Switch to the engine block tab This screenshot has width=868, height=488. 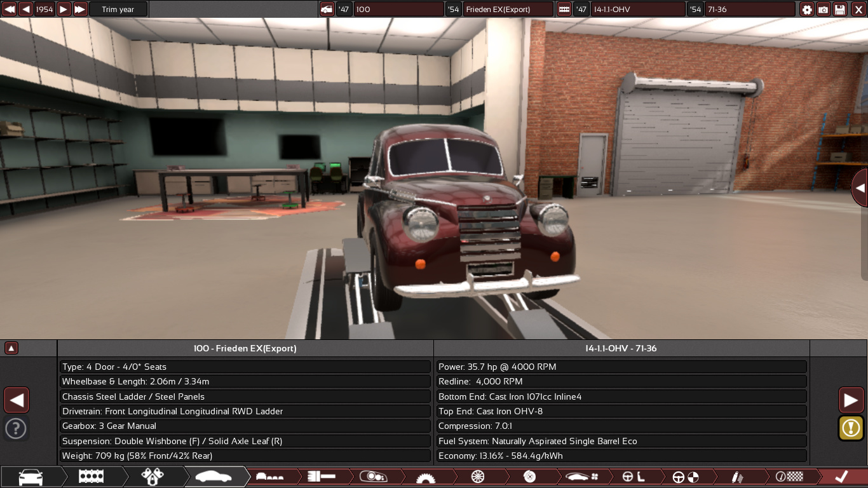pyautogui.click(x=91, y=477)
